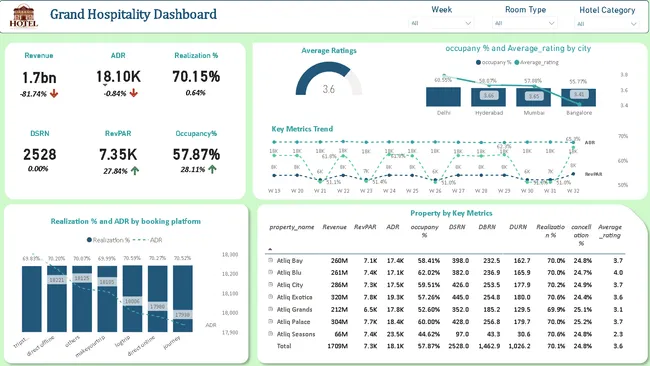Image resolution: width=650 pixels, height=366 pixels.
Task: Select the Realization % value 70.15%
Action: (196, 77)
